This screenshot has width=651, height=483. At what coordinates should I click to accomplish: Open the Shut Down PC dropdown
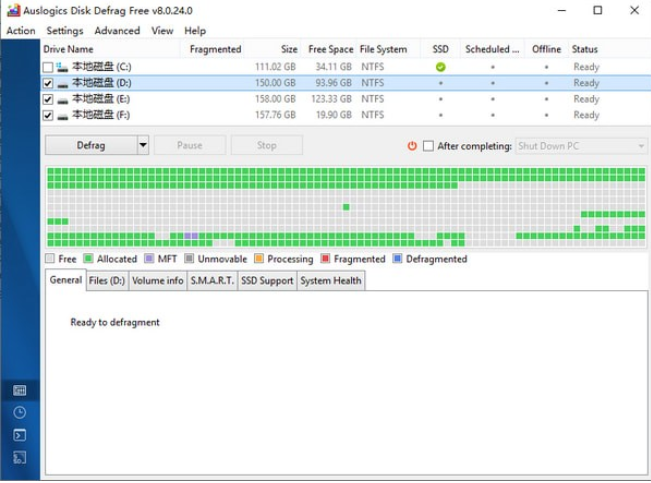coord(581,146)
